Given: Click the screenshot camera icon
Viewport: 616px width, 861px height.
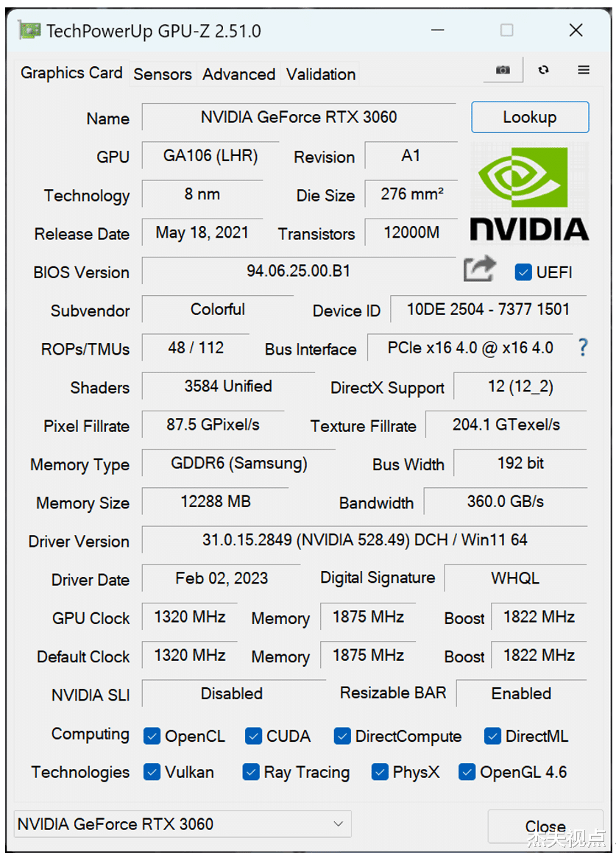Looking at the screenshot, I should (x=503, y=70).
